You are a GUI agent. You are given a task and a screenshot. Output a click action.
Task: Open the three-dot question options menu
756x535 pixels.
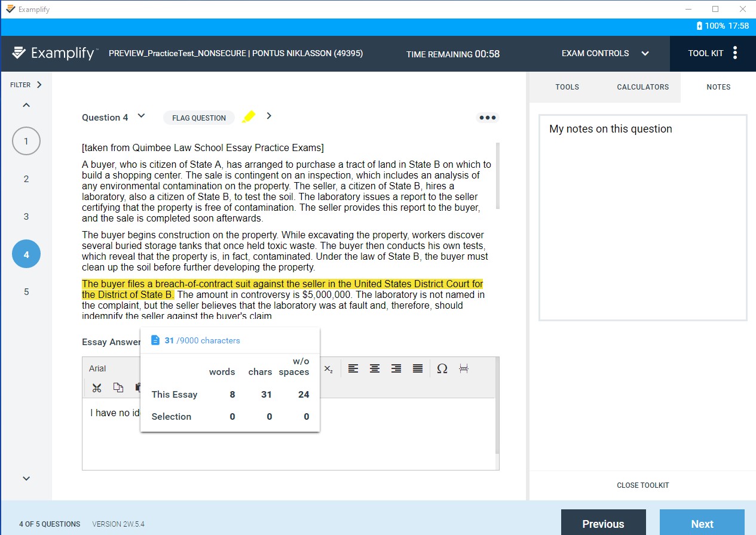click(488, 118)
